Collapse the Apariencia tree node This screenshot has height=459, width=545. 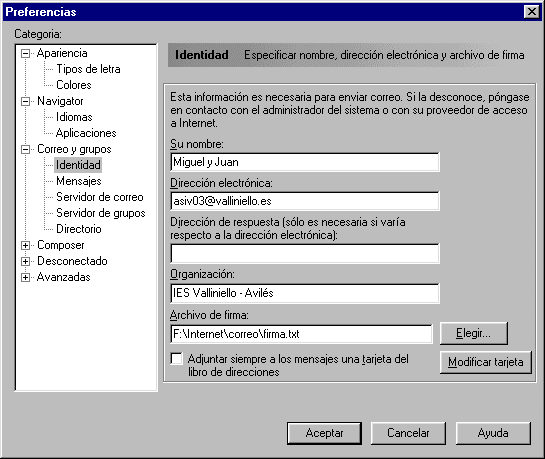[x=25, y=54]
